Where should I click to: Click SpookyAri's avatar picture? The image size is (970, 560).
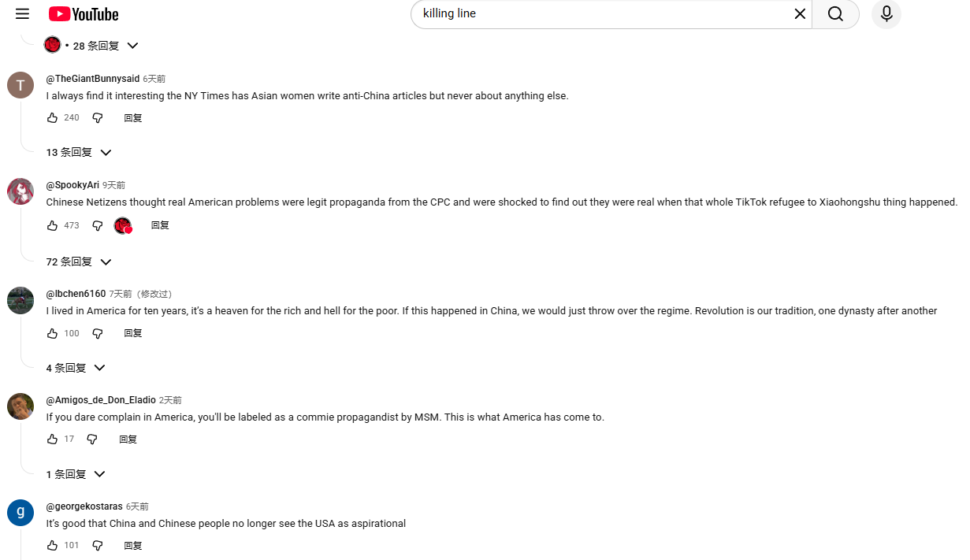pos(20,191)
